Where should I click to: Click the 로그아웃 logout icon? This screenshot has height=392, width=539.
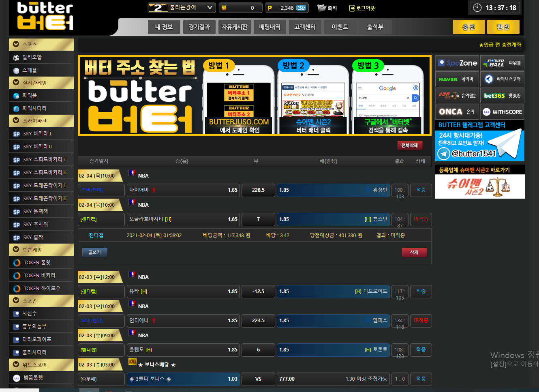pos(352,8)
